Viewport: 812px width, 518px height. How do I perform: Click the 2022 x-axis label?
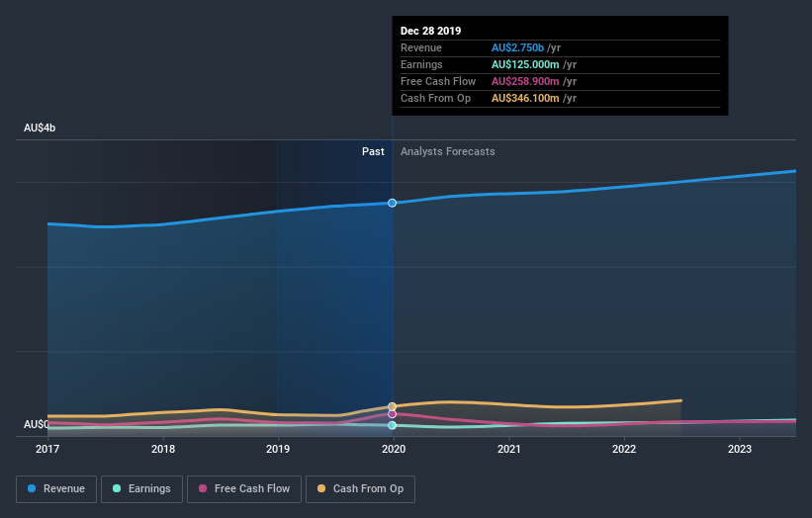(624, 449)
